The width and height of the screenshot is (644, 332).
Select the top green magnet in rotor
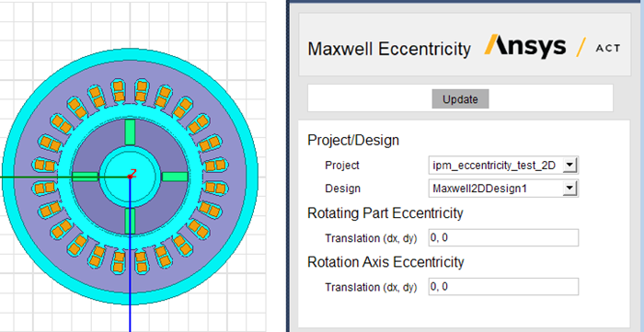click(x=130, y=132)
